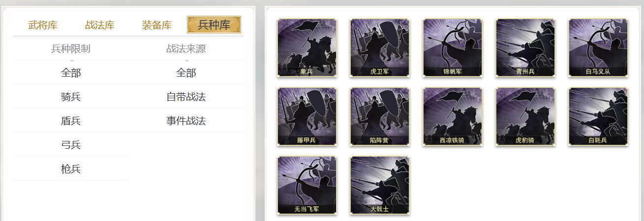Open the 象兵 troop card
Viewport: 644px width, 221px height.
pos(307,48)
